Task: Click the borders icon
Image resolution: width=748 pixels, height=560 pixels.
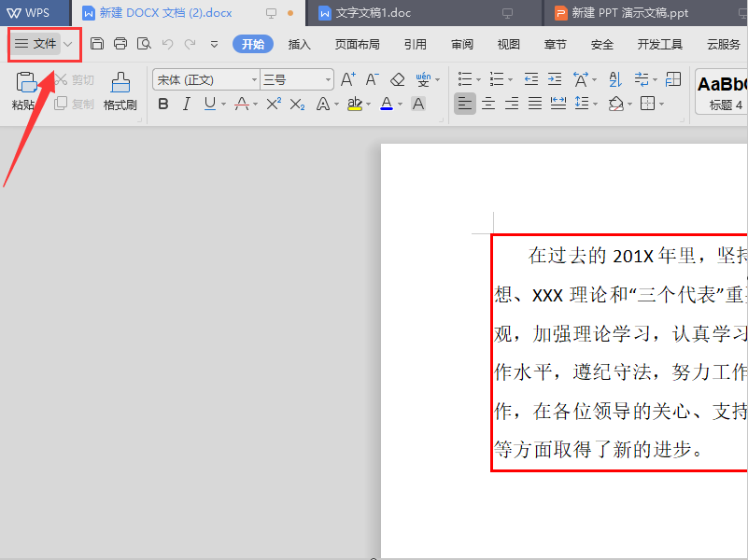Action: coord(647,104)
